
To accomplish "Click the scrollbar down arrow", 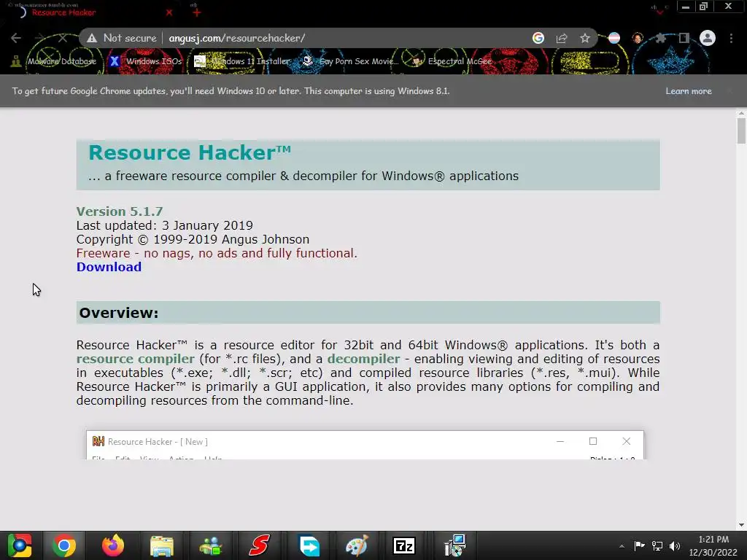I will click(741, 525).
